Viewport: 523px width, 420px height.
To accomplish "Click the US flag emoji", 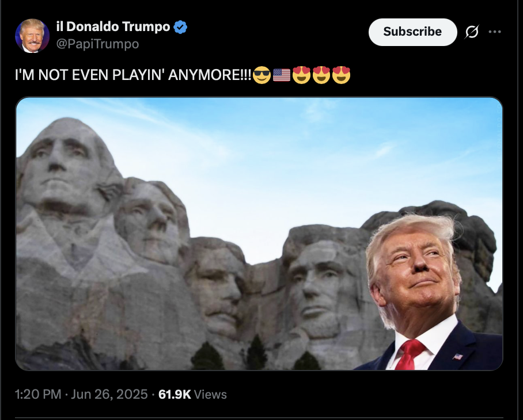I will [x=282, y=75].
